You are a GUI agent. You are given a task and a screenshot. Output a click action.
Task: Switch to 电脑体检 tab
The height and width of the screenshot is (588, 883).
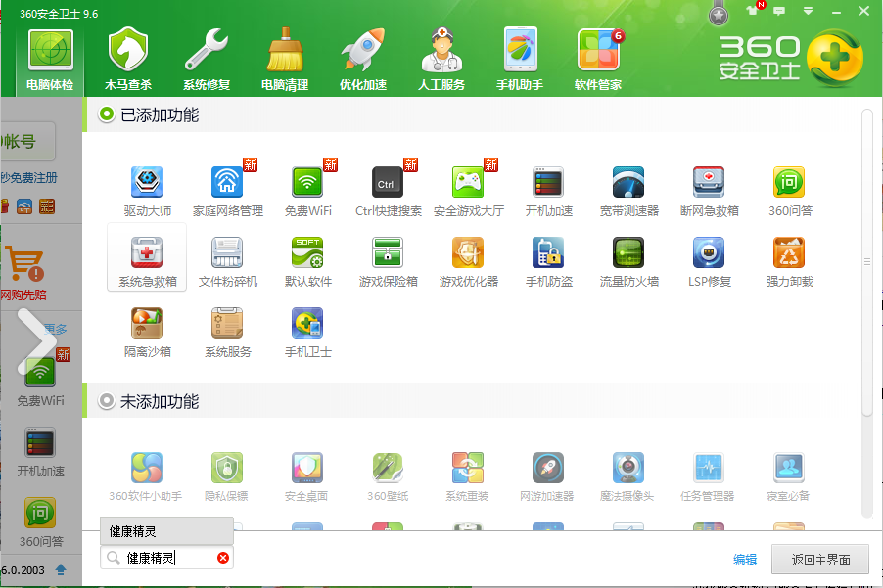50,61
